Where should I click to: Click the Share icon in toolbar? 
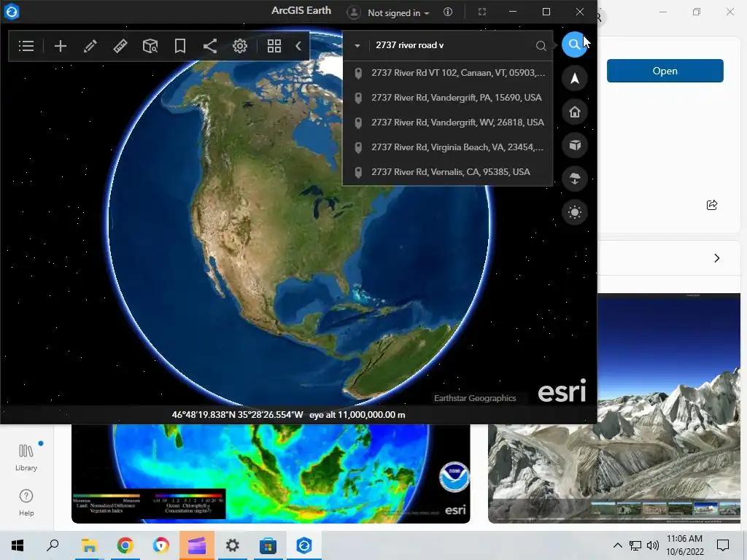210,46
